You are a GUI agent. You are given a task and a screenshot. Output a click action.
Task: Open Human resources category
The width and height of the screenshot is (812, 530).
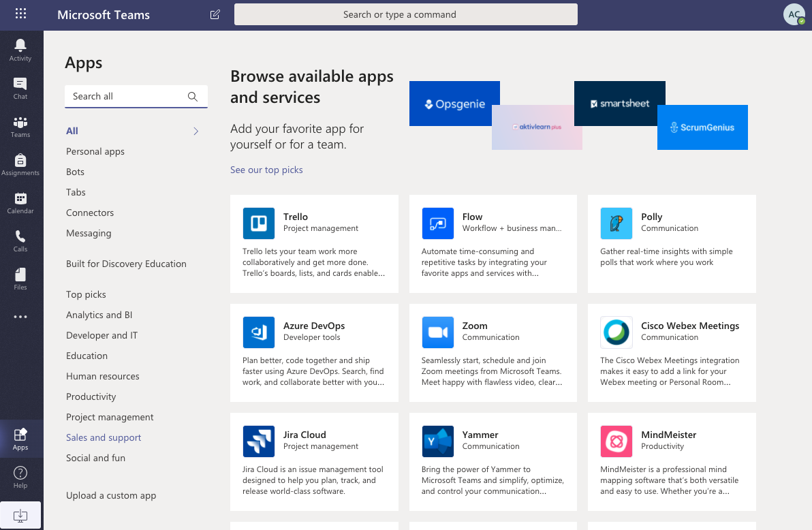[x=103, y=376]
